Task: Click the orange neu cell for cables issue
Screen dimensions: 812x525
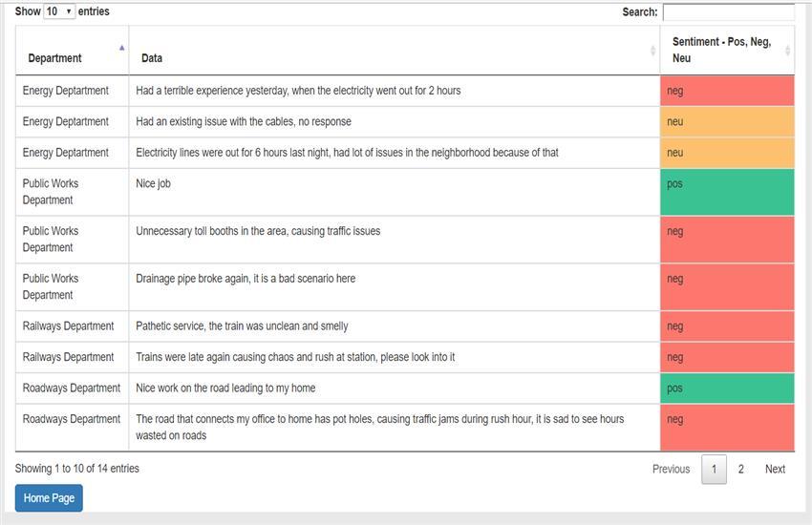Action: point(726,122)
